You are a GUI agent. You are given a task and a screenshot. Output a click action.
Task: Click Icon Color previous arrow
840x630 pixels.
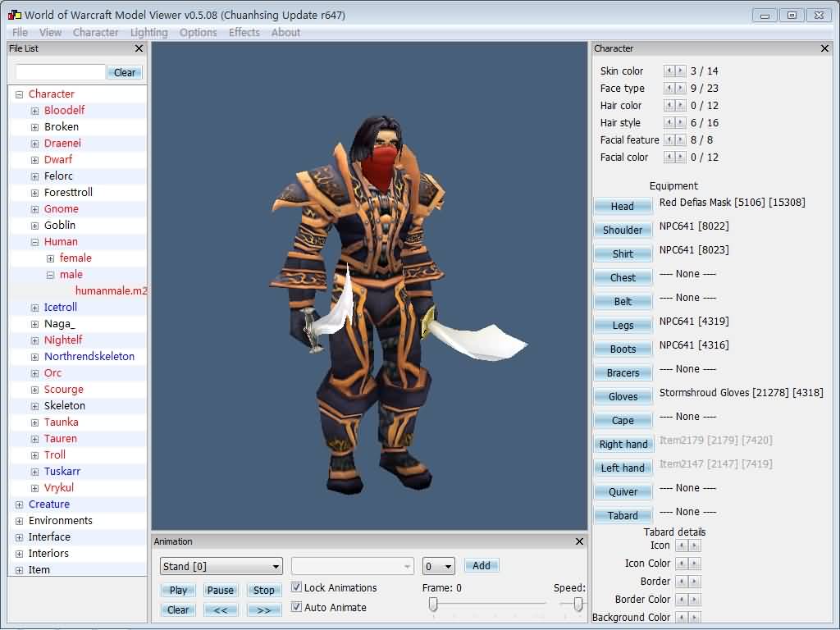coord(682,564)
